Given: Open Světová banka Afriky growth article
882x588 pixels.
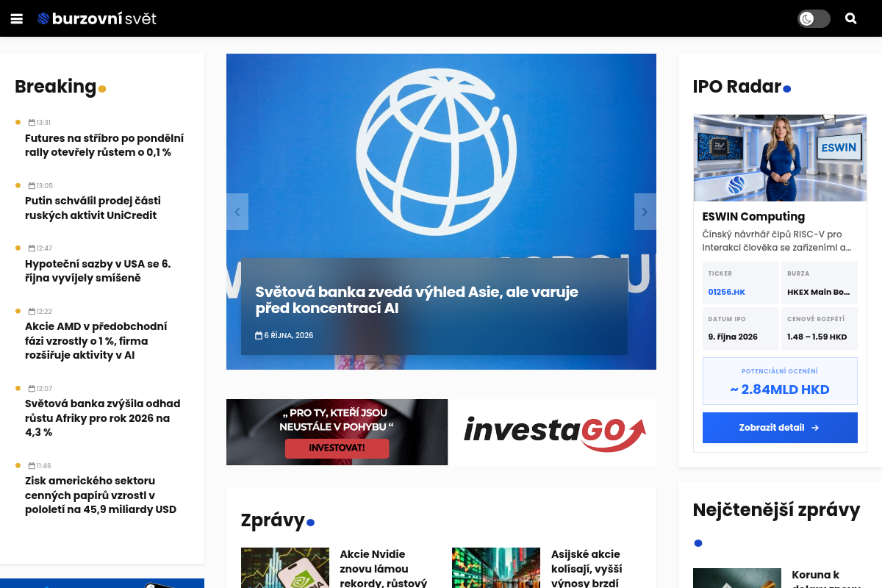Looking at the screenshot, I should (102, 418).
